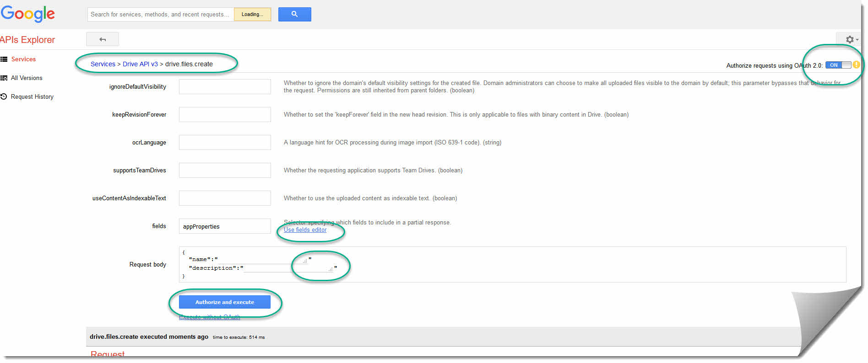This screenshot has width=868, height=363.
Task: Click the drive.files.create breadcrumb text
Action: coord(189,64)
